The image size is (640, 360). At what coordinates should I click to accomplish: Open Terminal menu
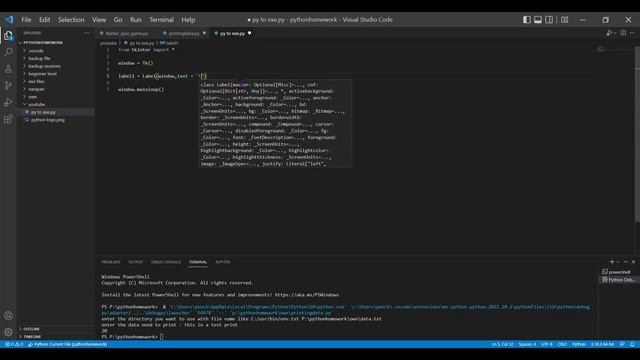161,20
